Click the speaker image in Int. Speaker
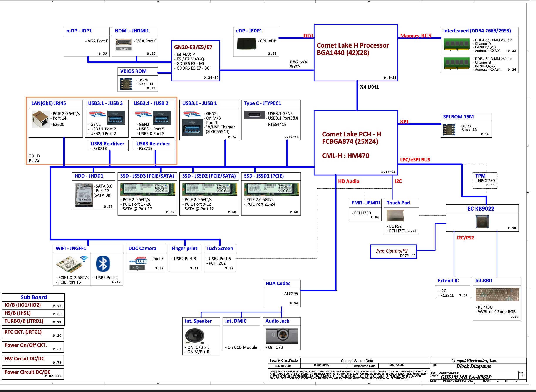 (x=194, y=336)
